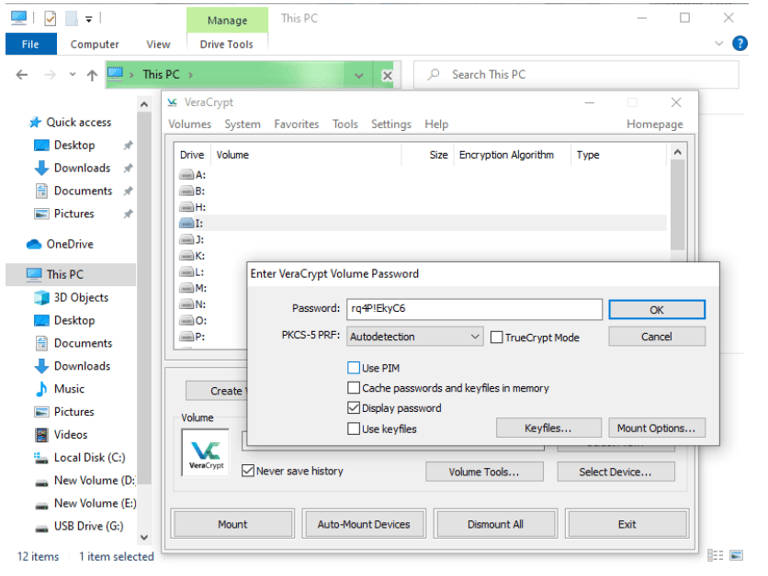Image resolution: width=768 pixels, height=576 pixels.
Task: Click Volume Tools... button
Action: pyautogui.click(x=484, y=472)
